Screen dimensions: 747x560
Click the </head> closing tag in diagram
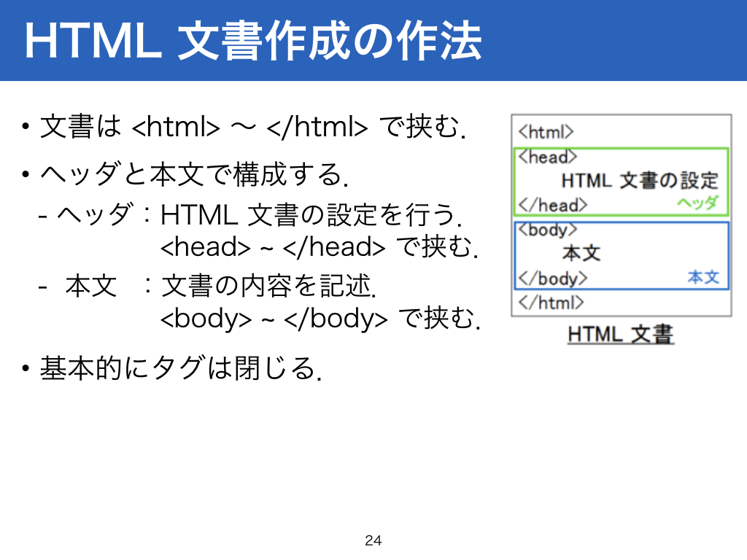click(x=553, y=205)
